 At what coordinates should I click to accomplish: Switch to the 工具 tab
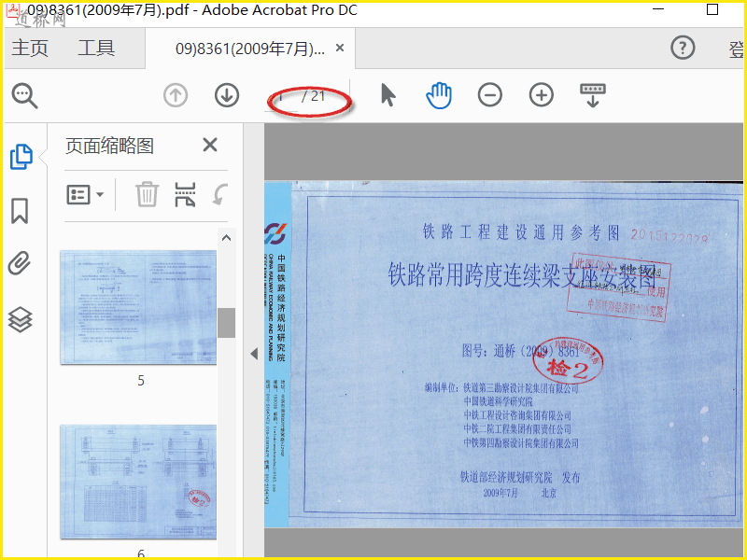[x=96, y=49]
